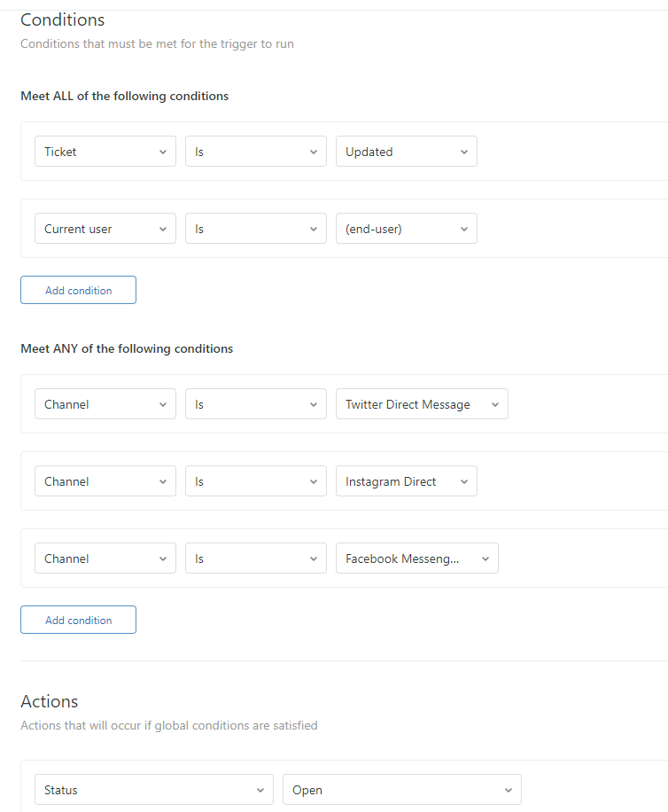Image resolution: width=668 pixels, height=812 pixels.
Task: Click Add condition under Meet ANY section
Action: click(78, 621)
